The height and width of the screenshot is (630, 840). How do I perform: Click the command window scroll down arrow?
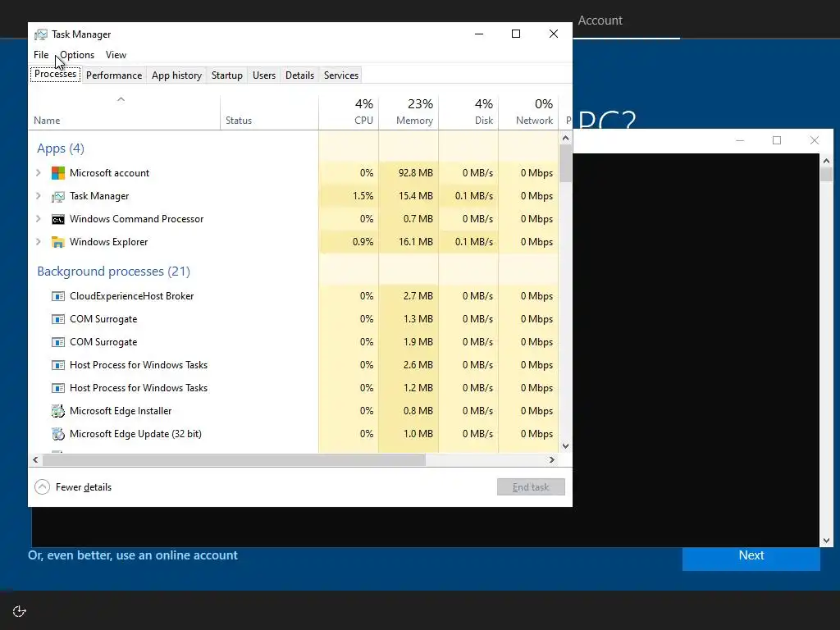point(826,541)
